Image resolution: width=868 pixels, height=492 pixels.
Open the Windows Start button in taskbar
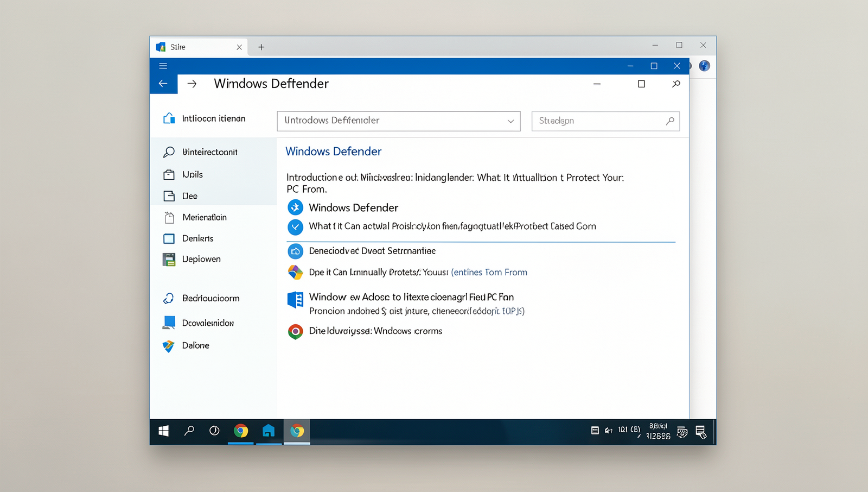[x=163, y=431]
